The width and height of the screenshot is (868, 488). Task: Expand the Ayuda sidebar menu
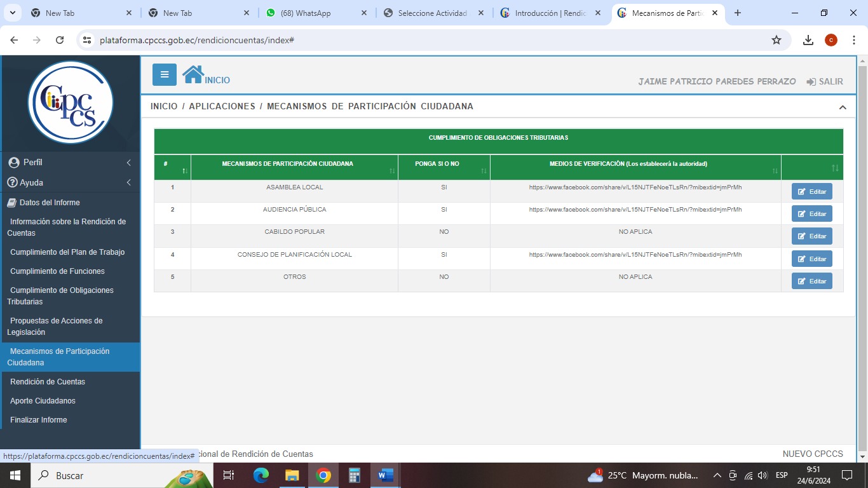point(70,182)
